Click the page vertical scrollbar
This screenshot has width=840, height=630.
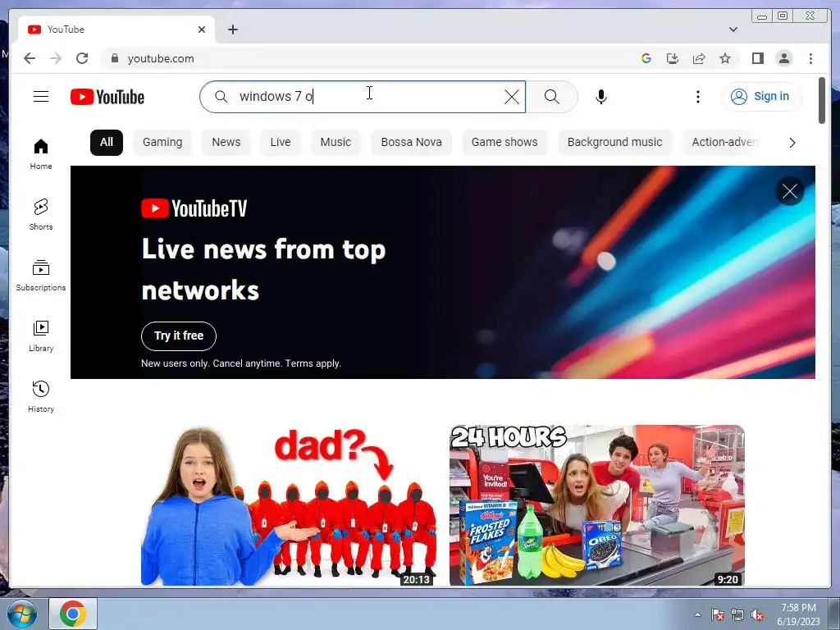[822, 101]
